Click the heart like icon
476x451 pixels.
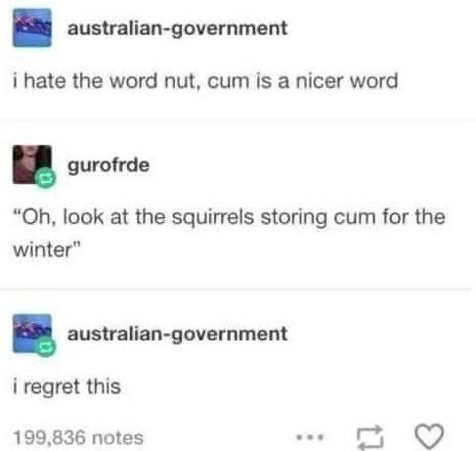[429, 436]
